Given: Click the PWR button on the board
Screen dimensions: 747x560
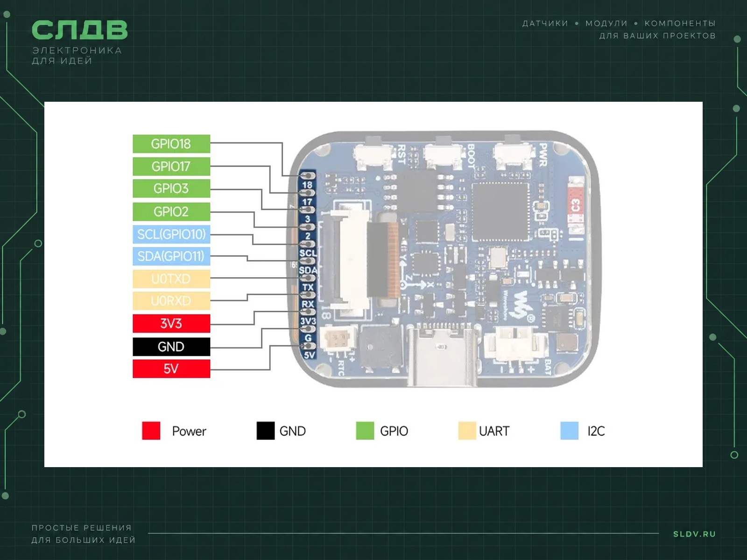Looking at the screenshot, I should 514,153.
